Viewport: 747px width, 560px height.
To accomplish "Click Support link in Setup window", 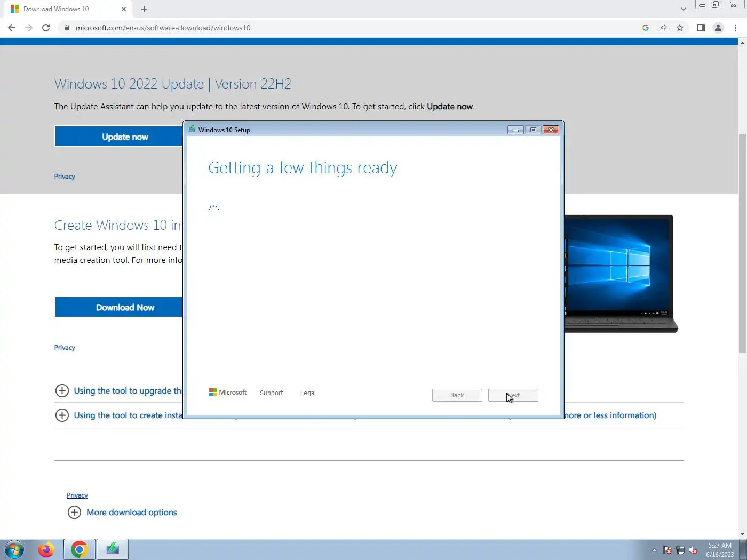I will coord(271,393).
